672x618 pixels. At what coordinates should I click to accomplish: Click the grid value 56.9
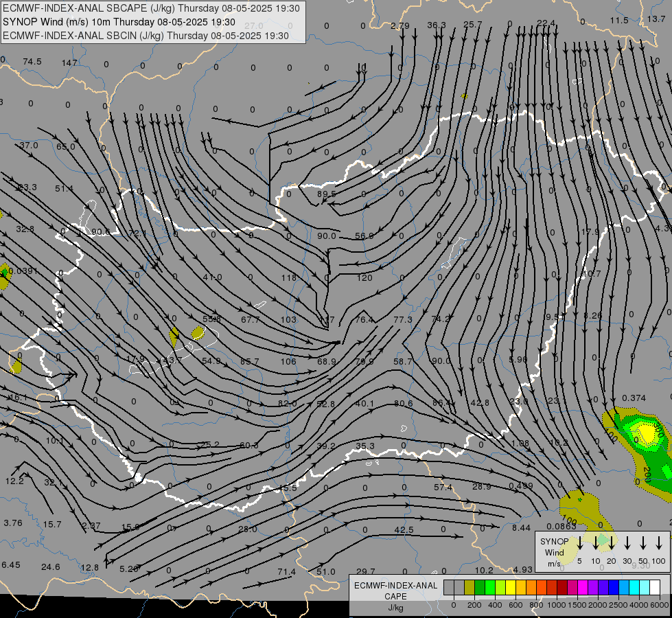[x=364, y=236]
